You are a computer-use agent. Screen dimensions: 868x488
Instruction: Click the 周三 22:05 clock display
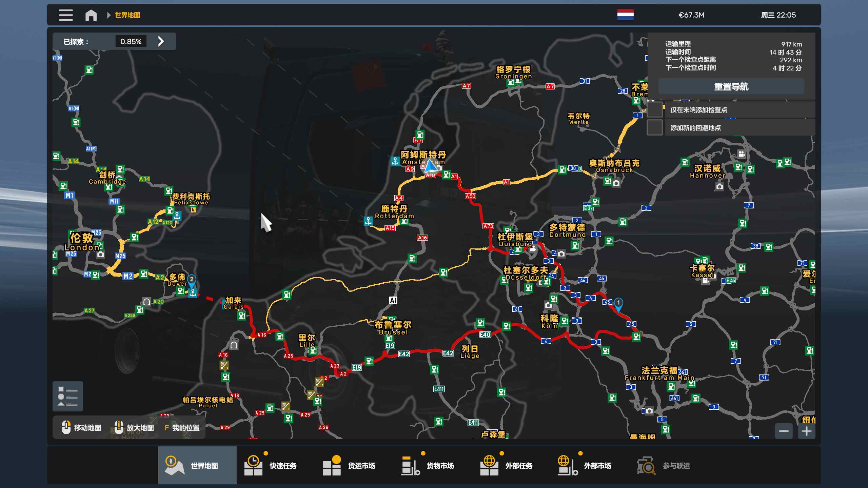coord(778,15)
